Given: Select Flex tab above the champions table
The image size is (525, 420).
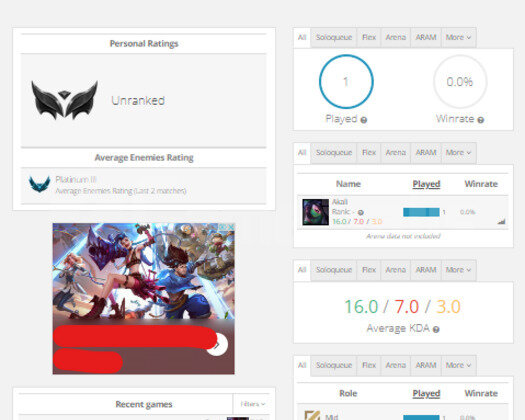Looking at the screenshot, I should 369,152.
